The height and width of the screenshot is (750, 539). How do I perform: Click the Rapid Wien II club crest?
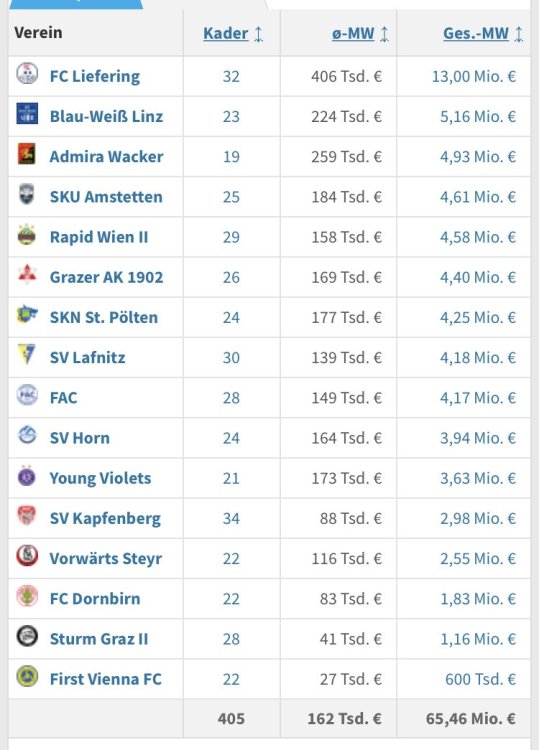pyautogui.click(x=27, y=234)
